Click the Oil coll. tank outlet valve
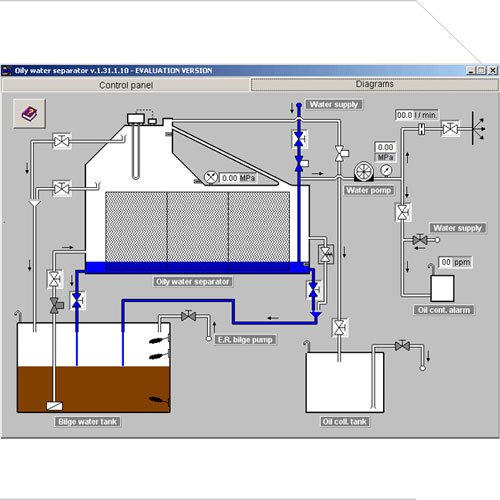500x500 pixels. click(402, 345)
